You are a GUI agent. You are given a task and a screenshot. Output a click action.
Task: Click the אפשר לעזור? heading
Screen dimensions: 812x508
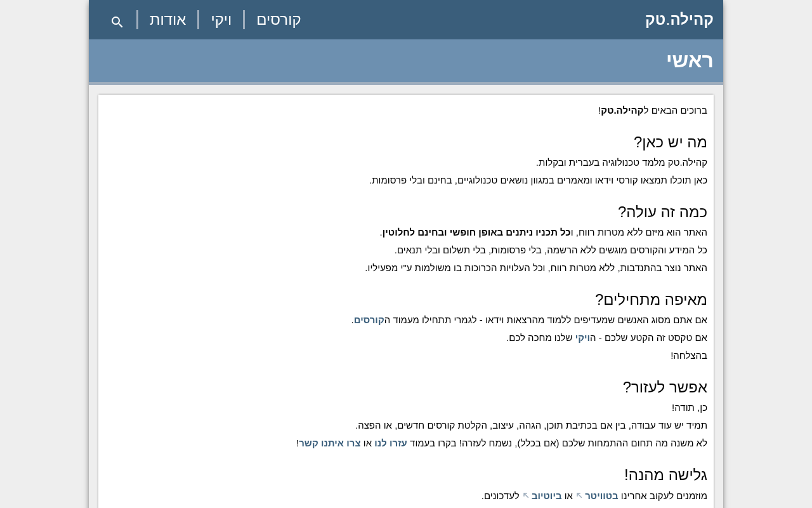click(665, 387)
